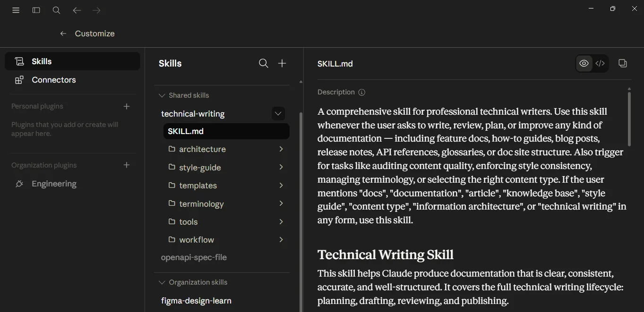Switch to raw code view
The width and height of the screenshot is (644, 312).
click(600, 63)
